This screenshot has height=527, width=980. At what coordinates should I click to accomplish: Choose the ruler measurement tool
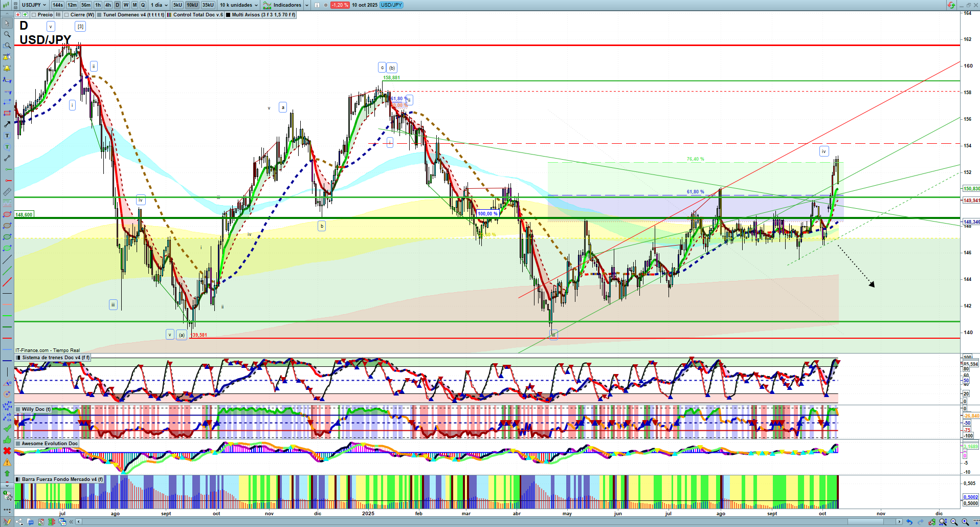tap(7, 192)
